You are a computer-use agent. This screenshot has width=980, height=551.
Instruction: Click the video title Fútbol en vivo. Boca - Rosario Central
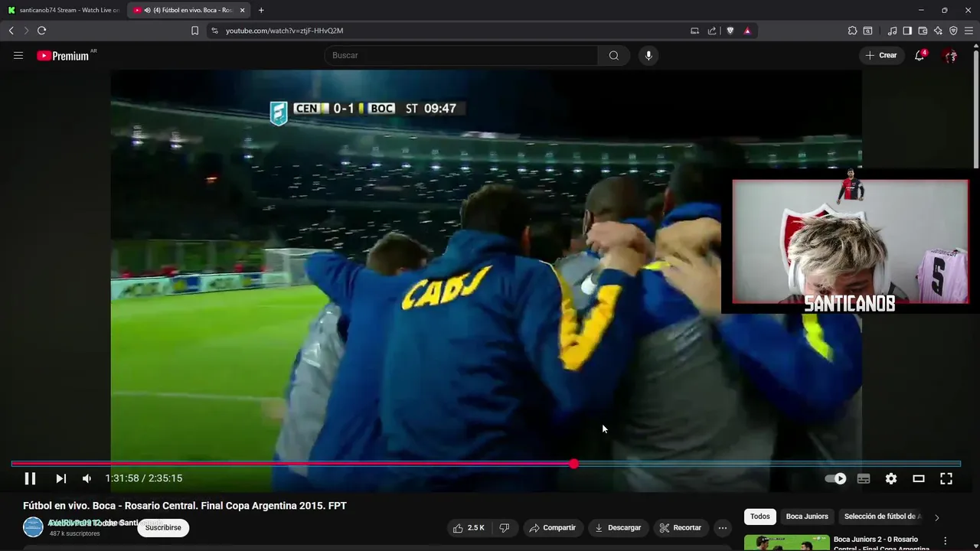tap(185, 506)
